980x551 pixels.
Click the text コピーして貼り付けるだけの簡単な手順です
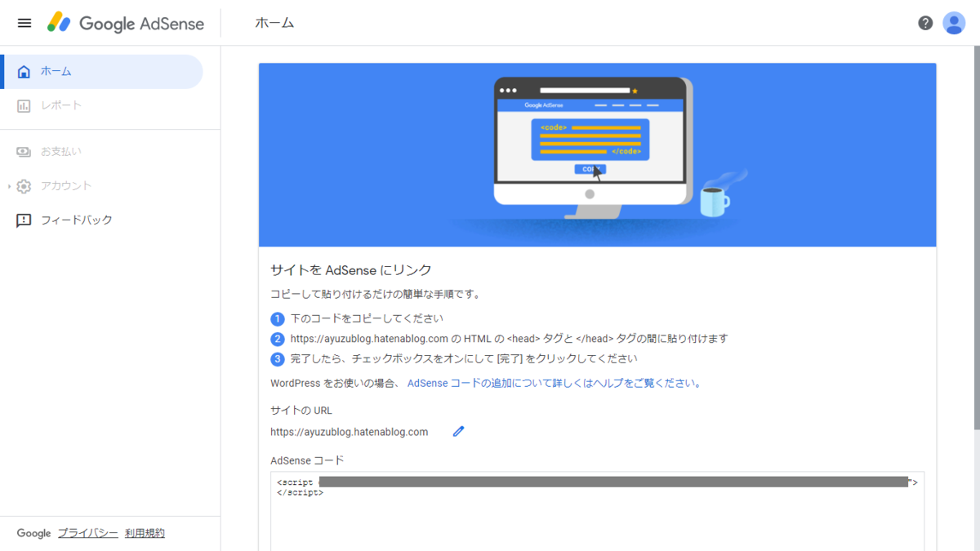(376, 294)
